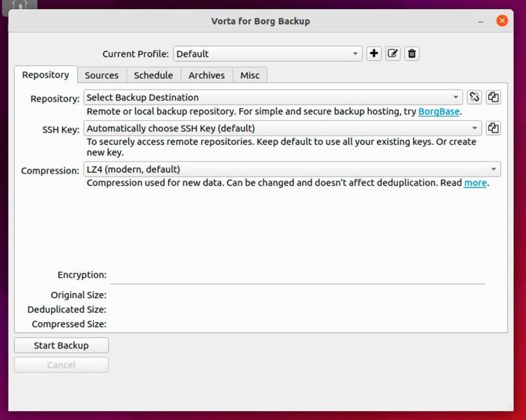Switch to the Sources tab

click(102, 75)
